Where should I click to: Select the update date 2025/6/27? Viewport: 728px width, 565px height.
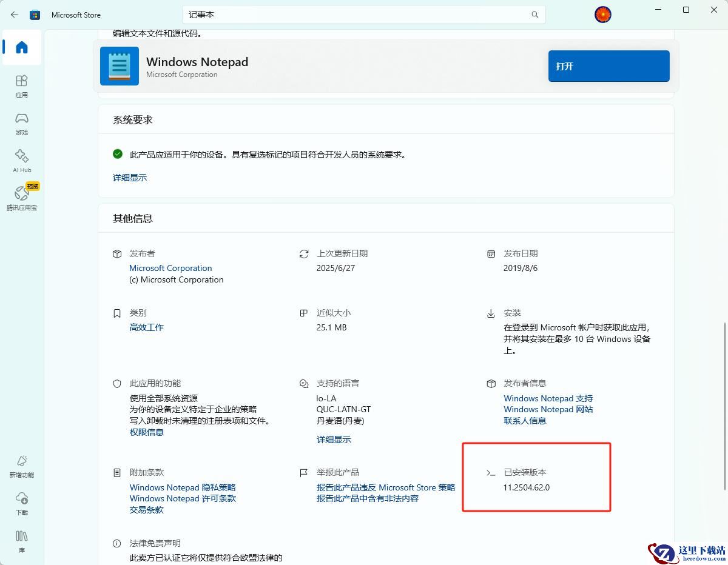(x=335, y=268)
